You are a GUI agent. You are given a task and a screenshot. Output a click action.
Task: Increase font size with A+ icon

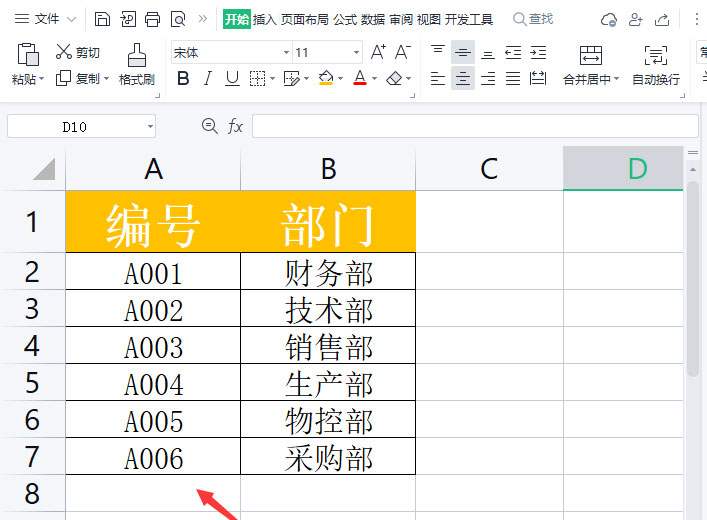378,52
